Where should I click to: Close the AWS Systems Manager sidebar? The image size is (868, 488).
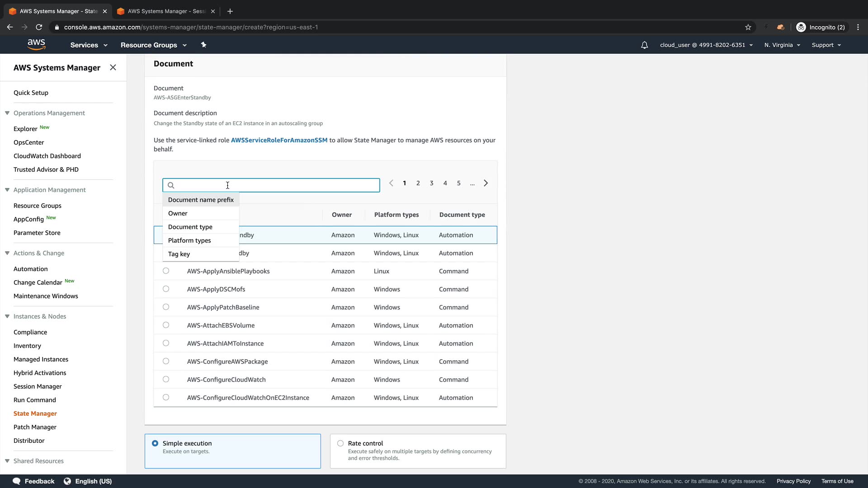[x=113, y=67]
